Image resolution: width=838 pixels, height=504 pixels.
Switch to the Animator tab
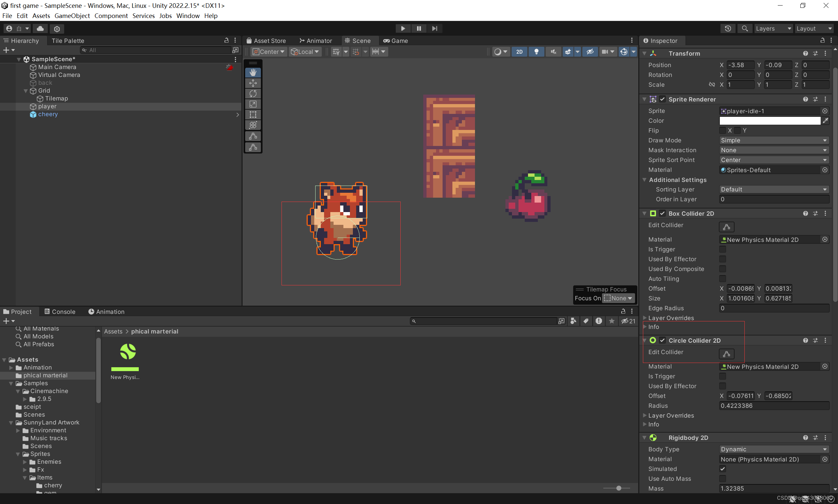click(316, 40)
